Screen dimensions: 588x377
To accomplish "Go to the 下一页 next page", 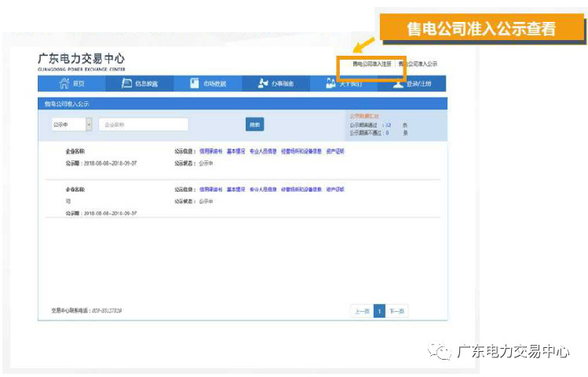I will 396,311.
